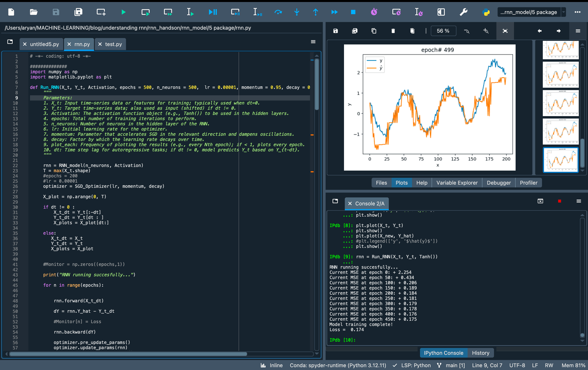Run the current cell and advance
The image size is (588, 370).
[x=168, y=12]
